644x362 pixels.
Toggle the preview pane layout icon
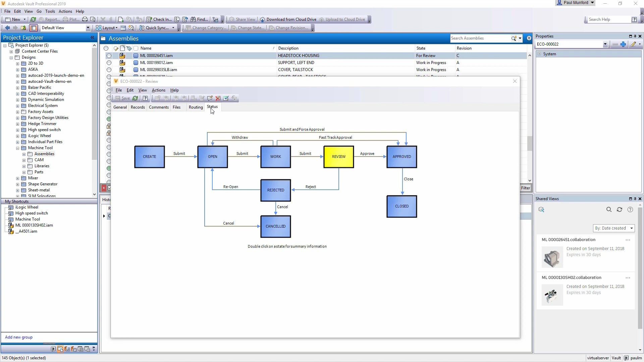coord(33,28)
